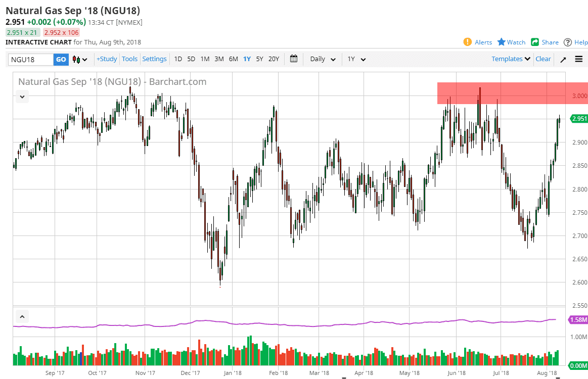Click the pop-out chart arrow icon
Screen dimensions: 588x379
(x=563, y=60)
